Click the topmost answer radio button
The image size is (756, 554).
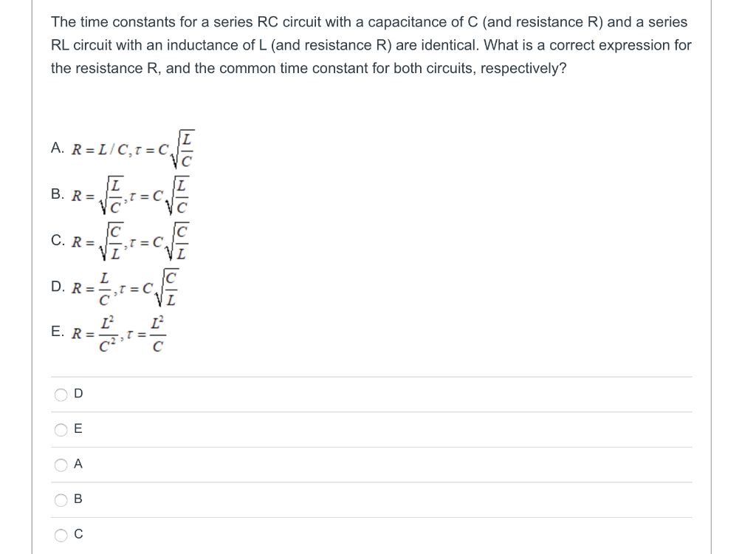61,394
